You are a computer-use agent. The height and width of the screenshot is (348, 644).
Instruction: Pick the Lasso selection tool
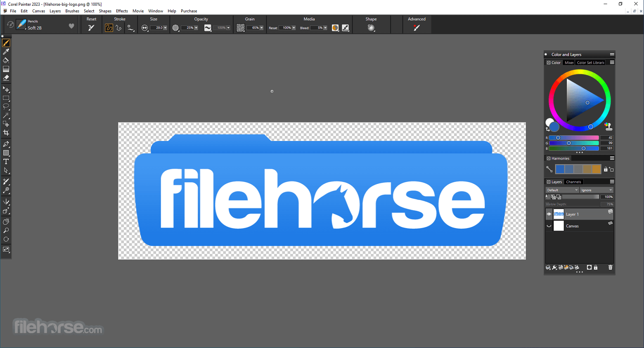point(6,106)
